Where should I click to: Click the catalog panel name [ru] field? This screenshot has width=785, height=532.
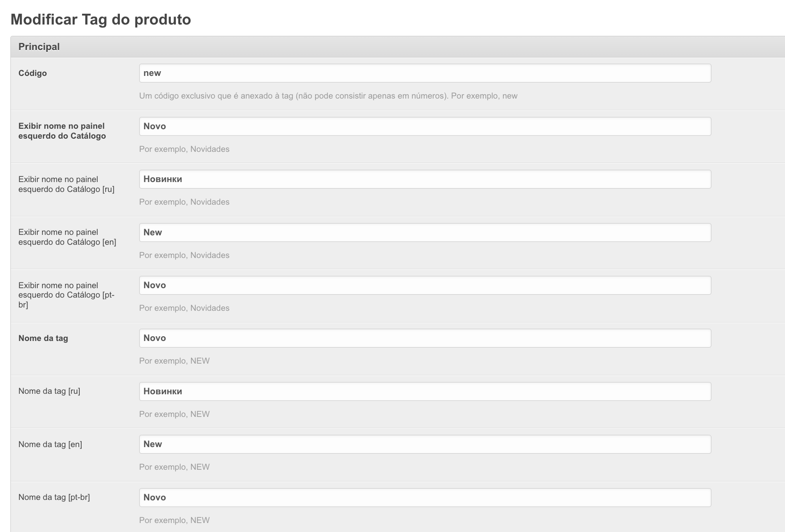[425, 179]
